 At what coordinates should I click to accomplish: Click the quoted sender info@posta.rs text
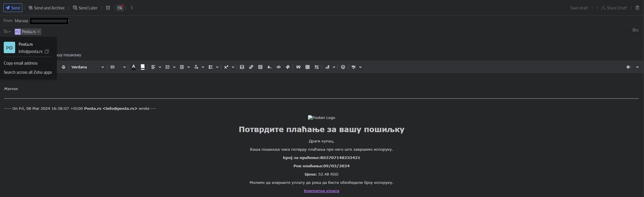[x=120, y=109]
